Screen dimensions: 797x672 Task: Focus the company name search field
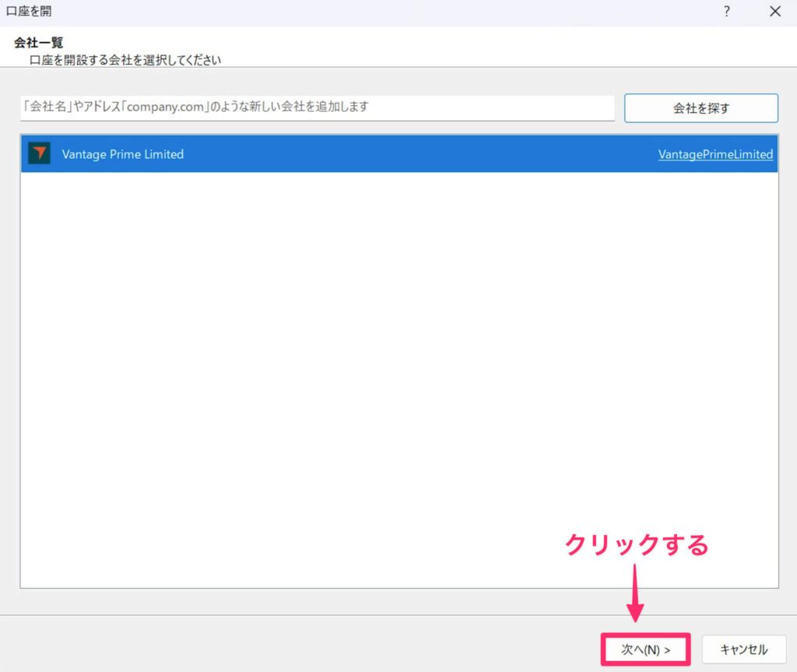[x=317, y=107]
